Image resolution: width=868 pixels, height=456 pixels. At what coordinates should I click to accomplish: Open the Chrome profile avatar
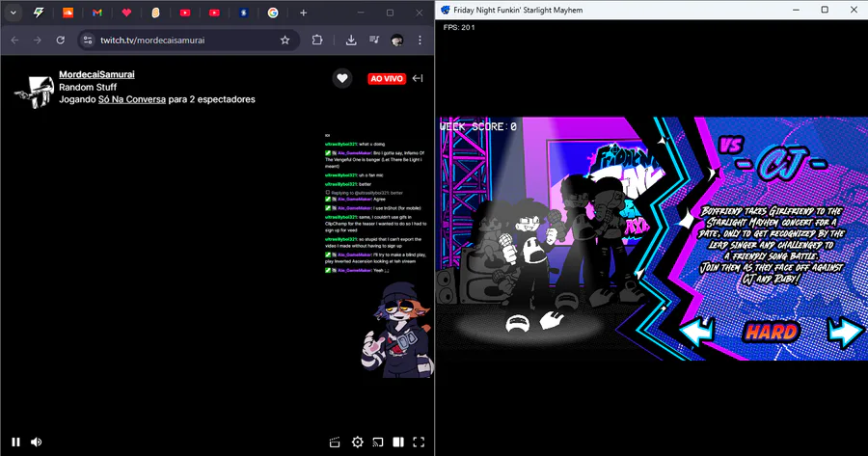(397, 40)
